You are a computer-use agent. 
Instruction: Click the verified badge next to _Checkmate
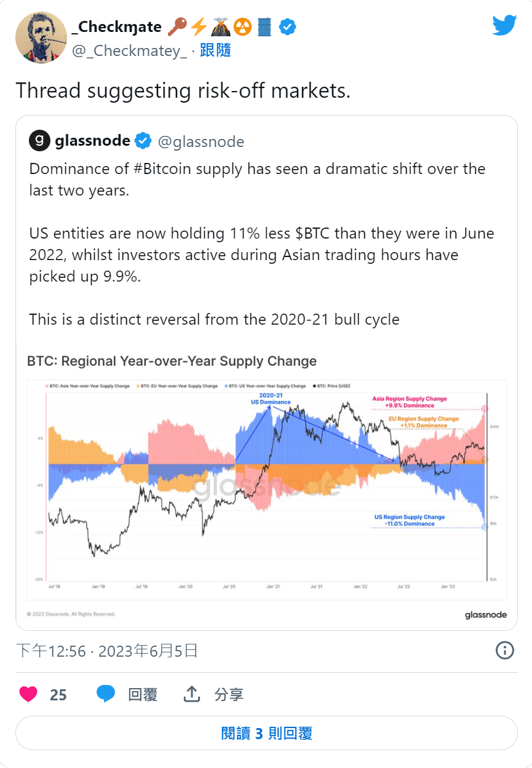288,26
